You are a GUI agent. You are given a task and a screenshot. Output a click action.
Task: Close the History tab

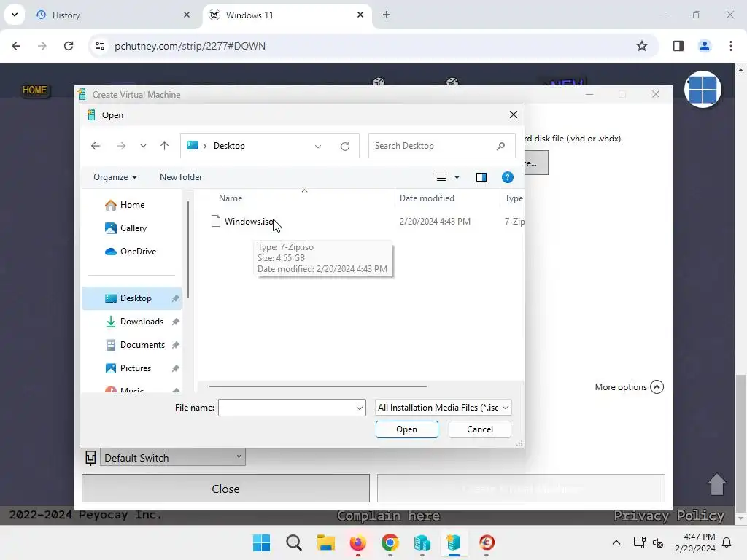click(187, 15)
